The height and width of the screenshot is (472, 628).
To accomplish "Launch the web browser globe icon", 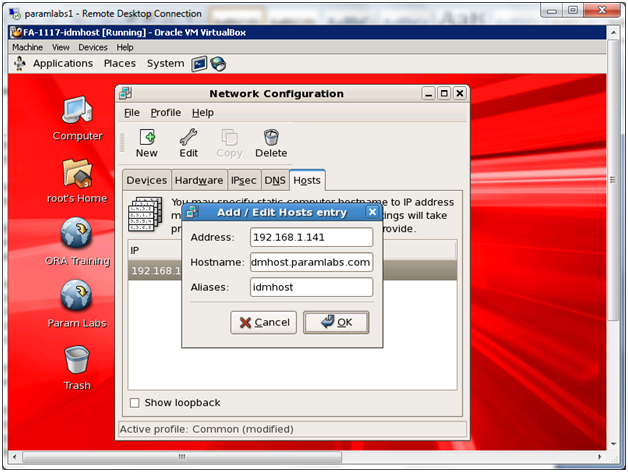I will (218, 64).
